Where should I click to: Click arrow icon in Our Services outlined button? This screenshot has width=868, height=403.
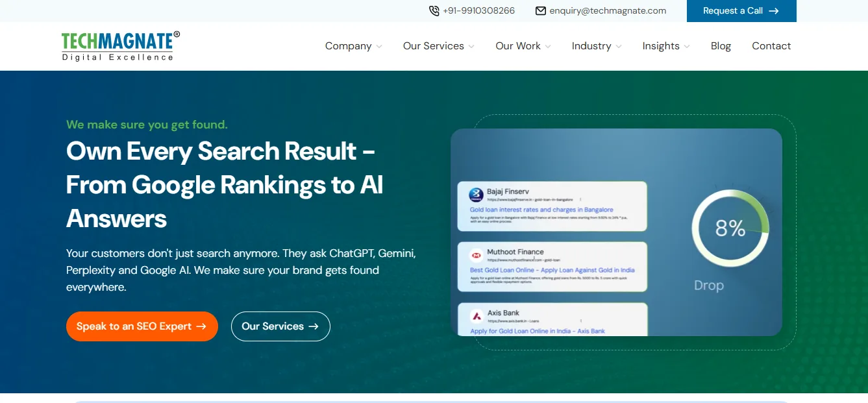point(314,326)
